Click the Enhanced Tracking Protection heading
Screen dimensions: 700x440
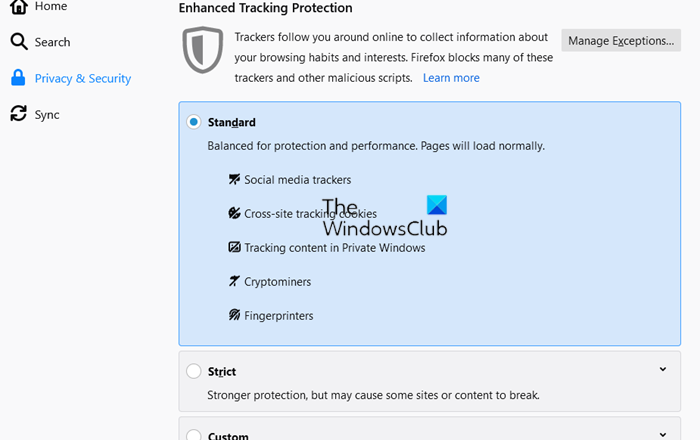pyautogui.click(x=265, y=8)
